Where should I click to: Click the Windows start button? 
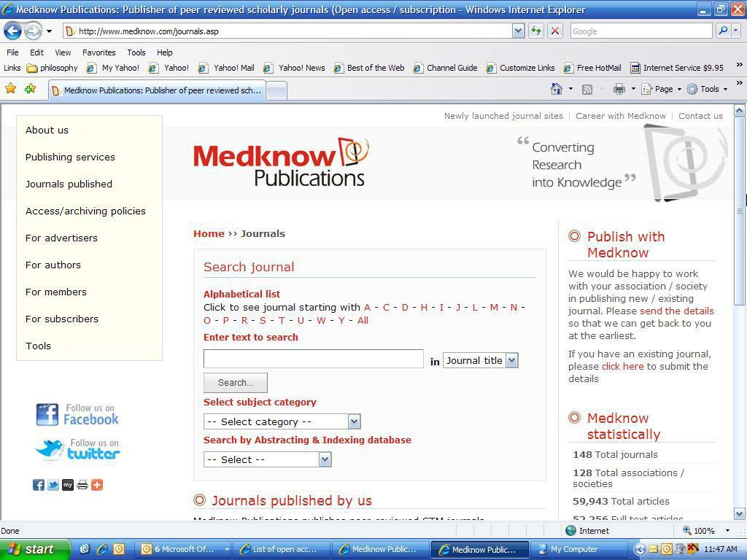[x=35, y=549]
